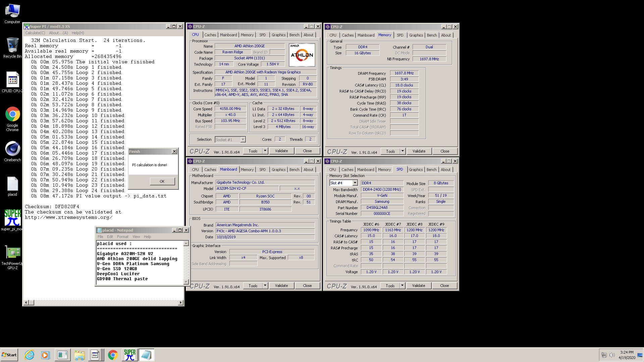Click the Checksum DFD820F4 line
This screenshot has width=644, height=362.
pos(52,207)
